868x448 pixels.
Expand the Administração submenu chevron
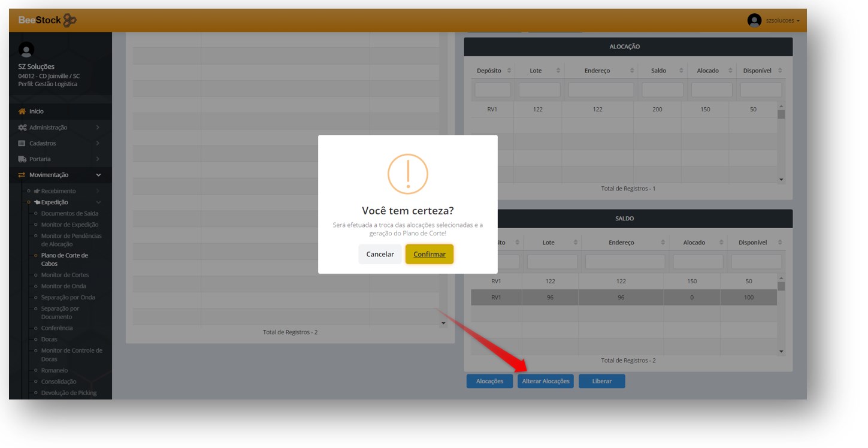coord(98,128)
